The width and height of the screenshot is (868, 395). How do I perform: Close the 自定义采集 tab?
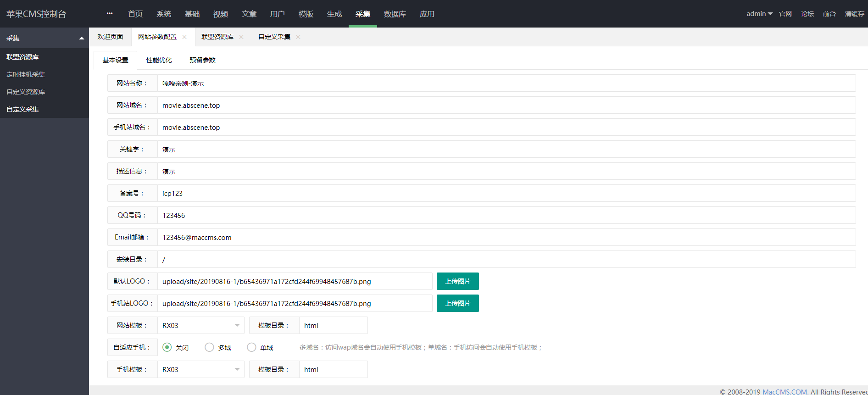point(298,37)
